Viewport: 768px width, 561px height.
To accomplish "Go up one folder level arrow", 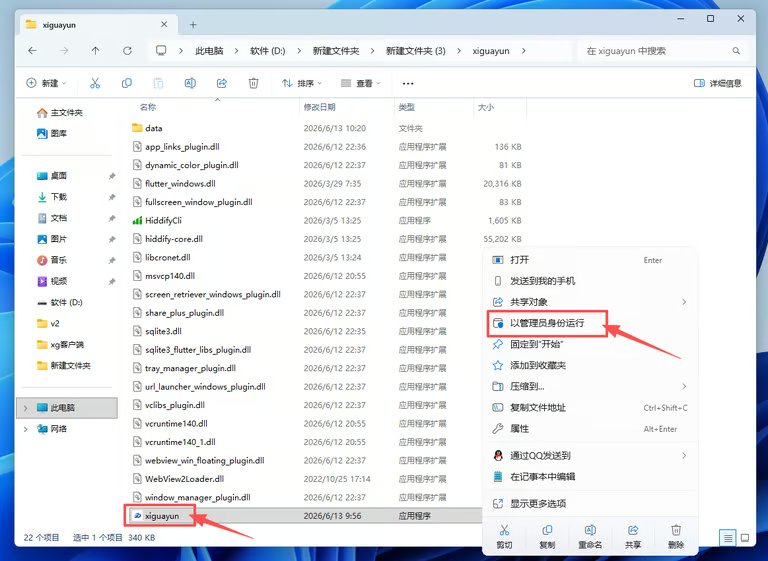I will [x=96, y=50].
